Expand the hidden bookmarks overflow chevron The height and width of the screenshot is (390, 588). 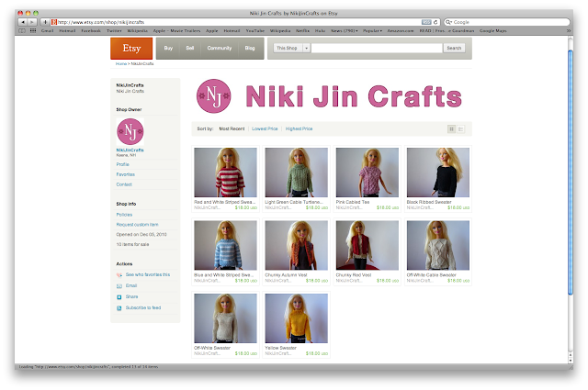[569, 30]
